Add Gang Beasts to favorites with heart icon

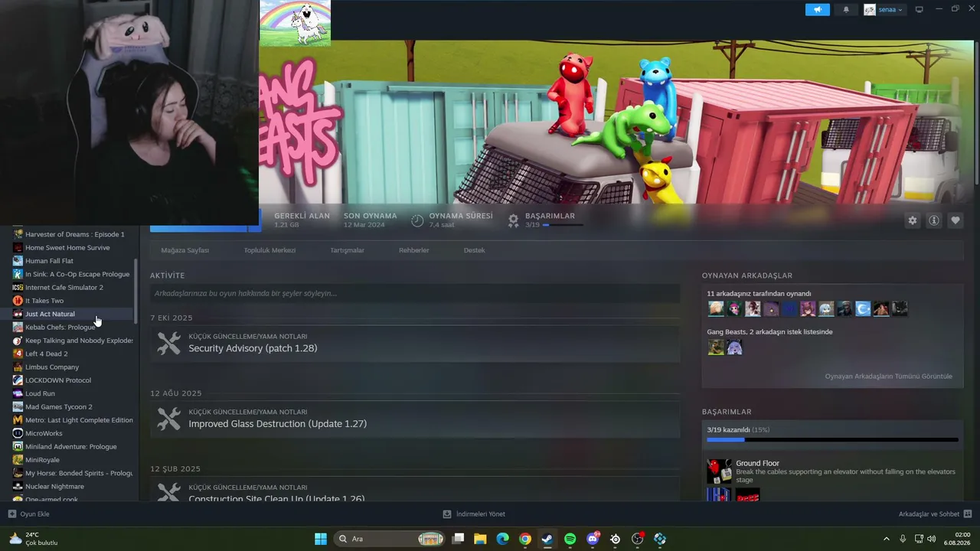pos(955,220)
